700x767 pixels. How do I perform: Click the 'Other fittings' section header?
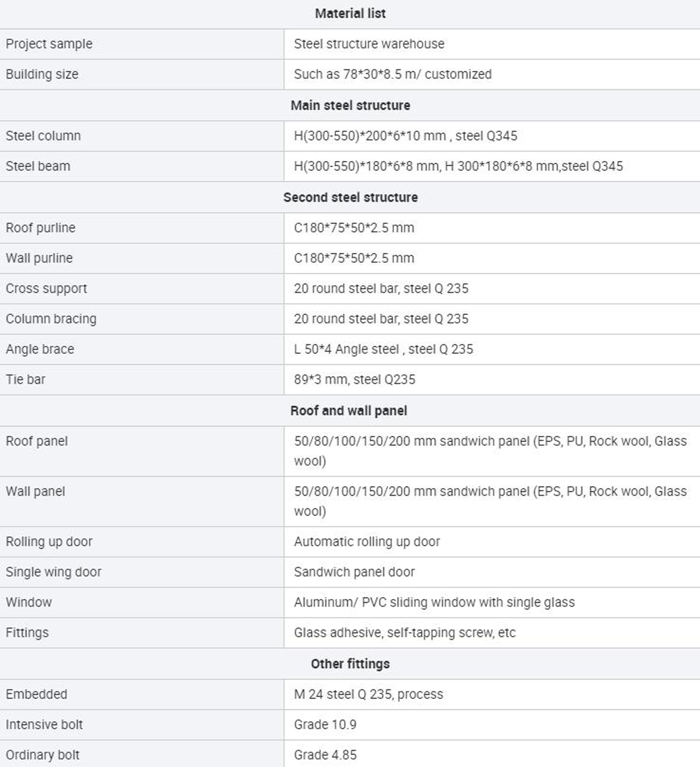(350, 664)
